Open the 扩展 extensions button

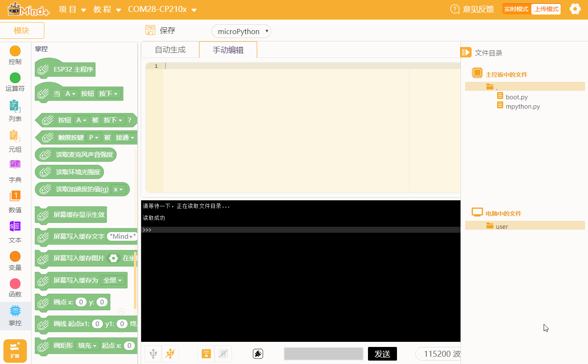pyautogui.click(x=15, y=351)
